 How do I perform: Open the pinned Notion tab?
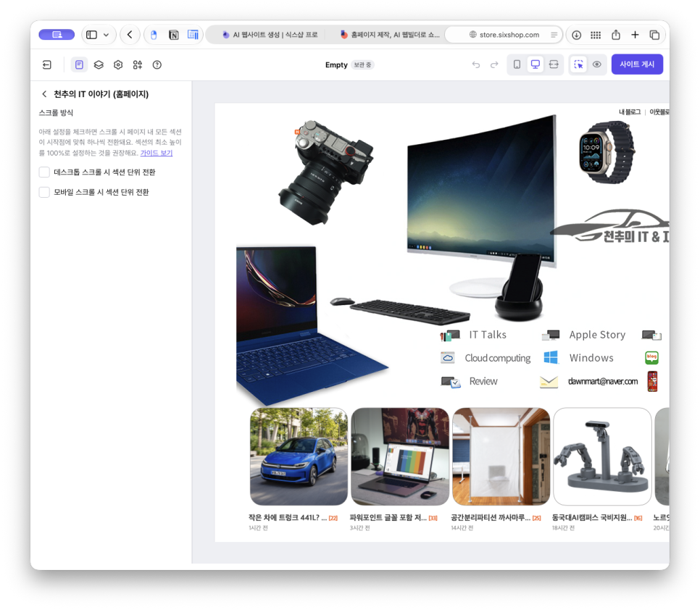pos(174,35)
